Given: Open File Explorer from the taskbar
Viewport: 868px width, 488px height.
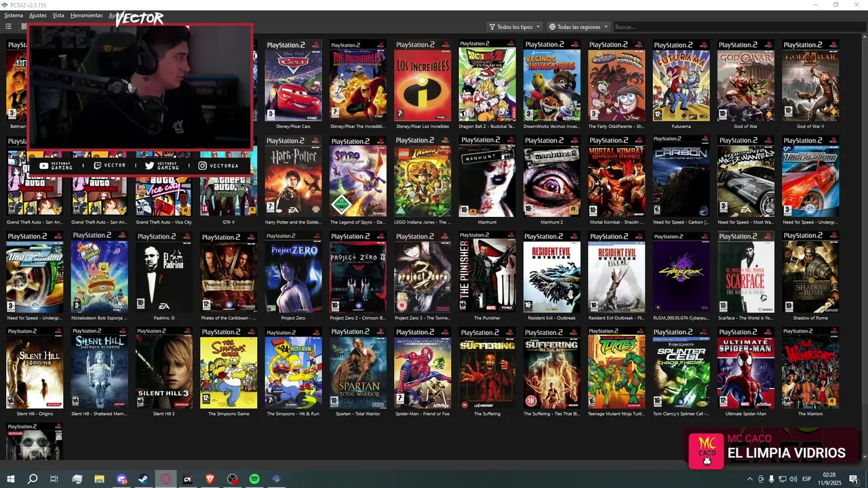Looking at the screenshot, I should [x=99, y=479].
